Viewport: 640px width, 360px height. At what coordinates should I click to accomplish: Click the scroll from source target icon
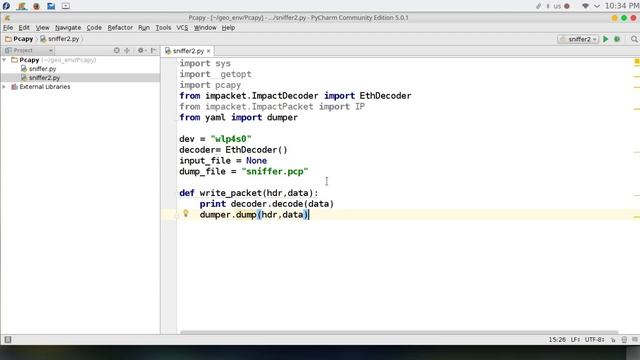(x=117, y=50)
